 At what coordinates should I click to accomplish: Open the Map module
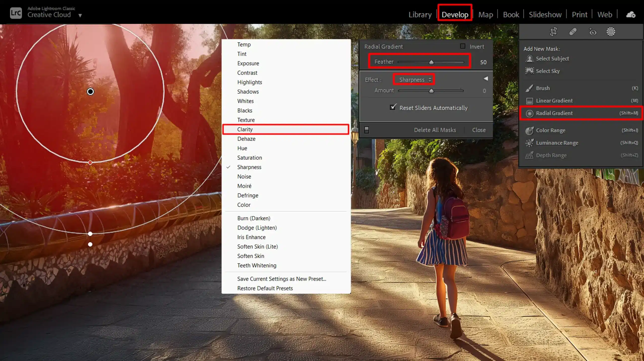486,15
